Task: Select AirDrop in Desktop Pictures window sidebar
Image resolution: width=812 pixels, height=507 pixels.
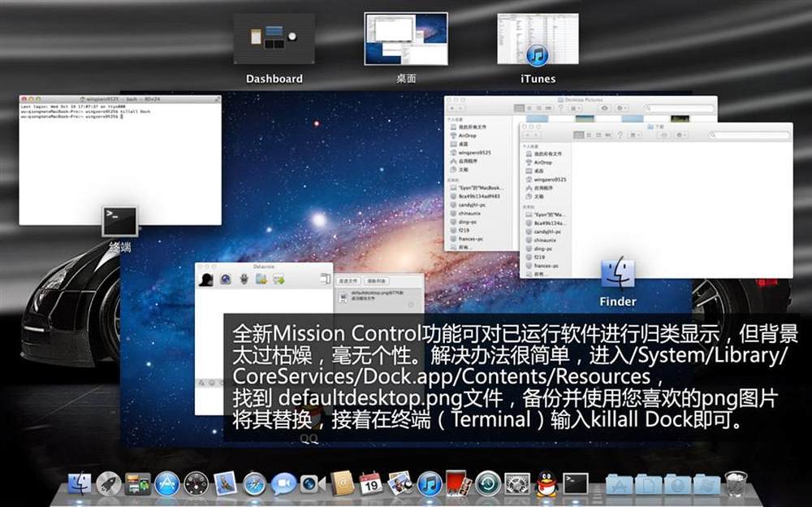Action: (x=467, y=136)
